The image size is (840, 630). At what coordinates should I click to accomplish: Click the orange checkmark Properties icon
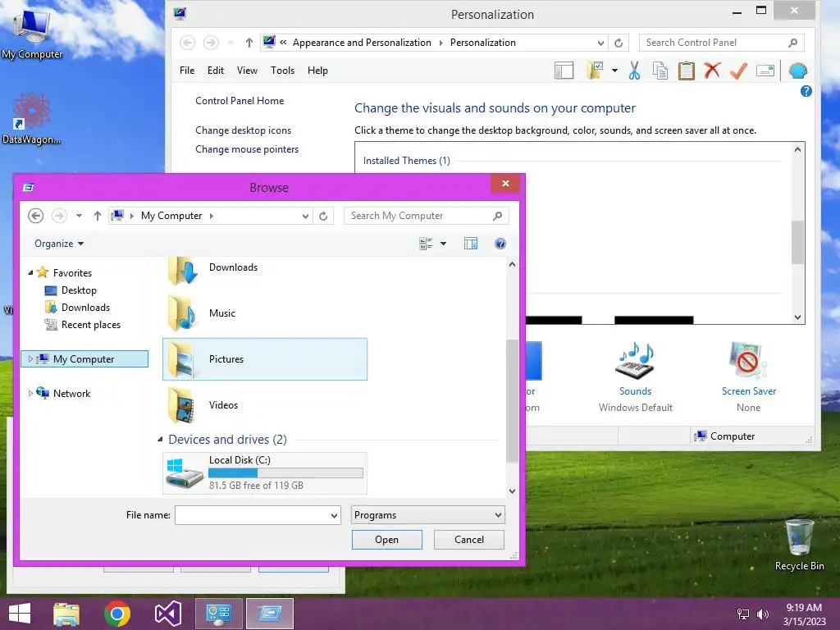(739, 71)
